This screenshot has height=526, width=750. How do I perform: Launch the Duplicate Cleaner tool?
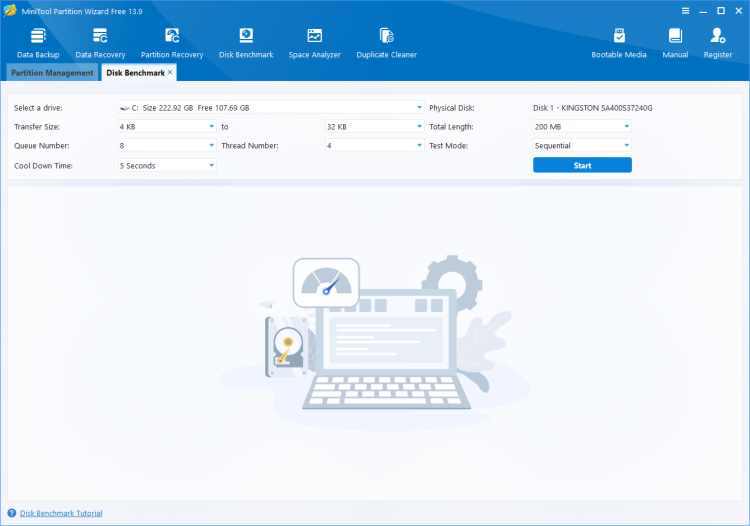[386, 43]
